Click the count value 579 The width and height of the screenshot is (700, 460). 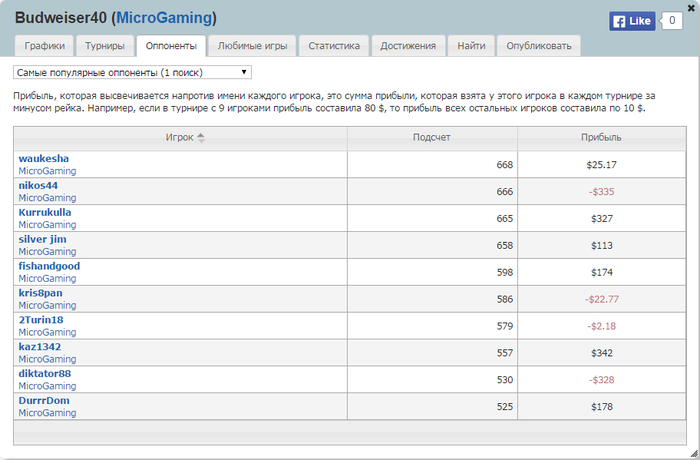(504, 326)
